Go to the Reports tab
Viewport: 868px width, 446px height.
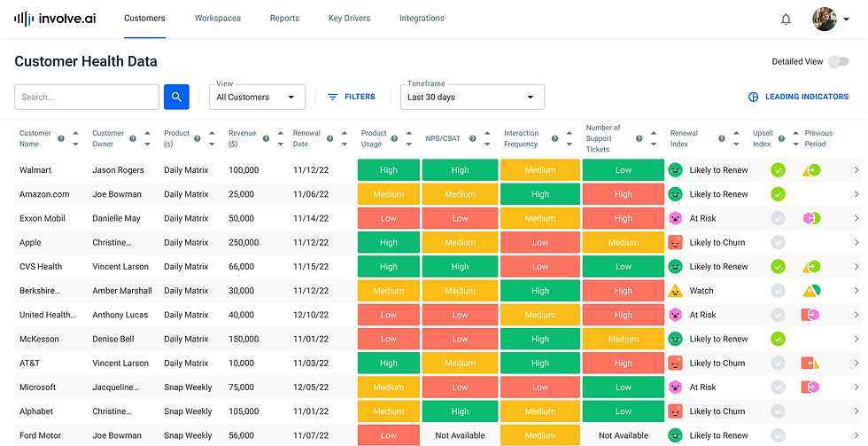click(x=284, y=19)
